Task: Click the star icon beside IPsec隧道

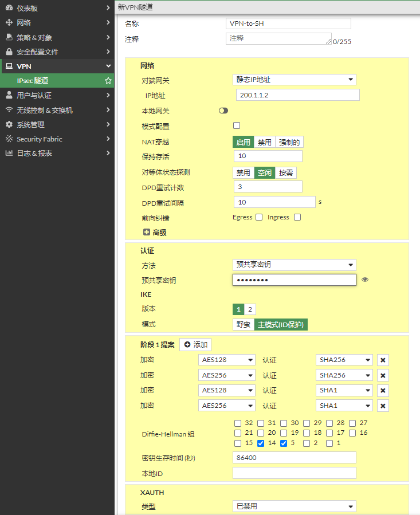Action: pyautogui.click(x=108, y=81)
